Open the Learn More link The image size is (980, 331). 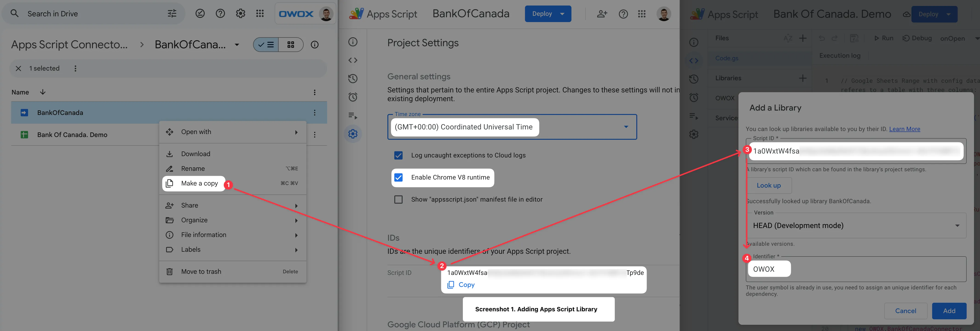[904, 129]
